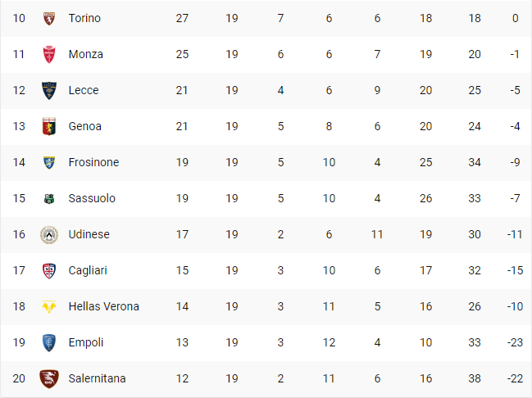The image size is (532, 398).
Task: Select the Udinese club crest
Action: [49, 234]
